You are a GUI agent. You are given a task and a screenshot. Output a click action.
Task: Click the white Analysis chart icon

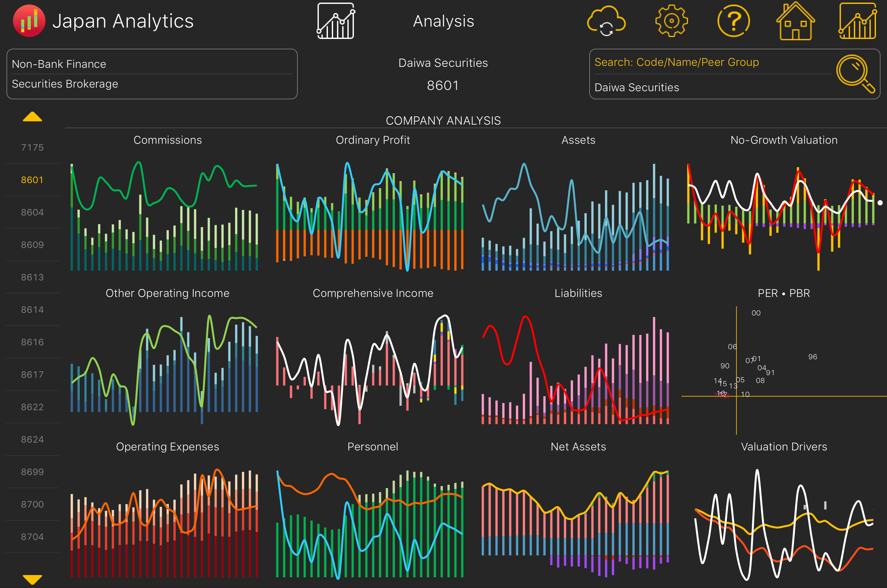pyautogui.click(x=335, y=21)
